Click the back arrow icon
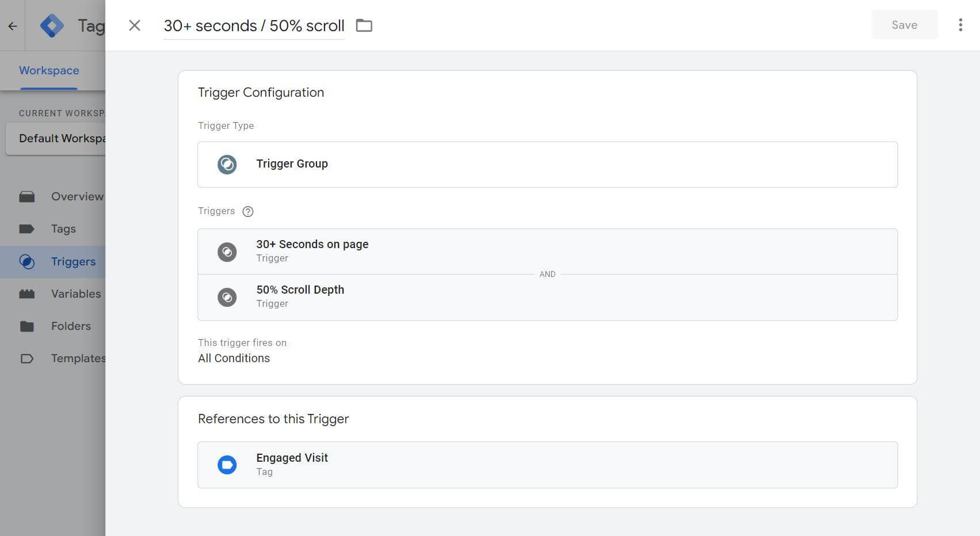The width and height of the screenshot is (980, 536). point(13,26)
